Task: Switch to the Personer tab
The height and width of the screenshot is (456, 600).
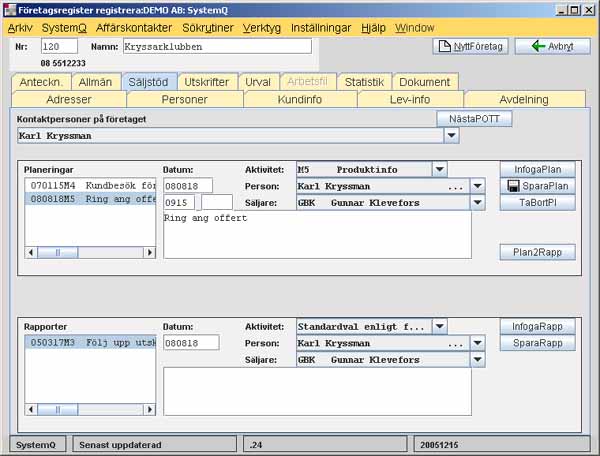Action: [184, 99]
